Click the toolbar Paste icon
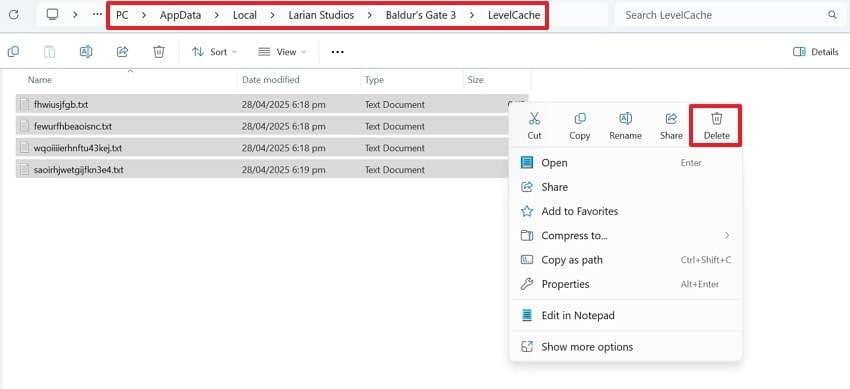Viewport: 850px width, 389px height. tap(49, 51)
